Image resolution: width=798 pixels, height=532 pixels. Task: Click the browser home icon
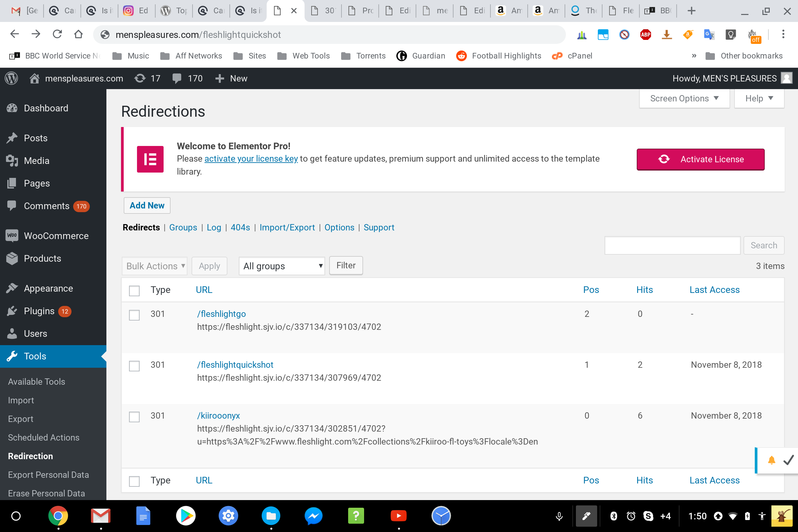tap(78, 34)
